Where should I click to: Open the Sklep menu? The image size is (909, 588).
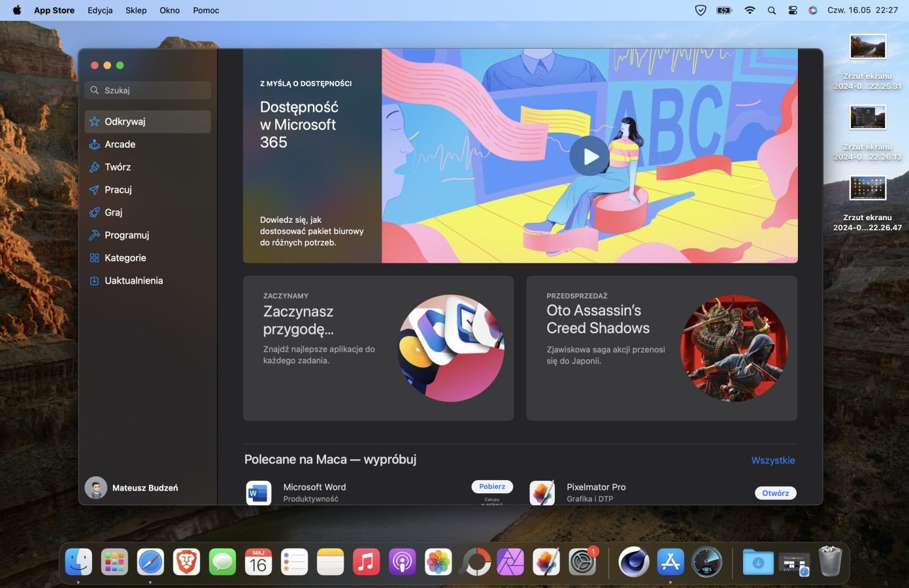pos(136,10)
